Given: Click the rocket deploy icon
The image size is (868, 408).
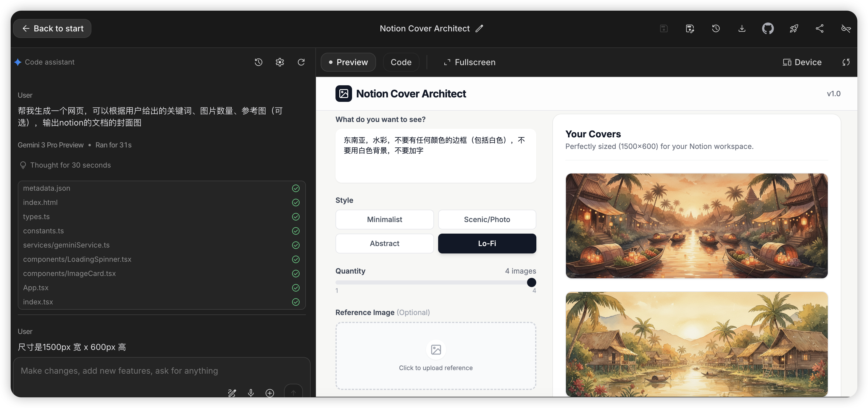Looking at the screenshot, I should click(x=793, y=28).
